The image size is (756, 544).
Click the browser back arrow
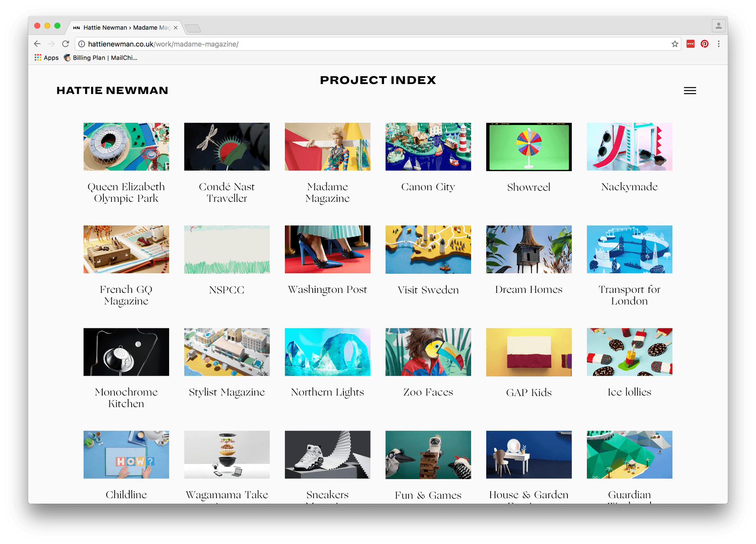coord(37,44)
